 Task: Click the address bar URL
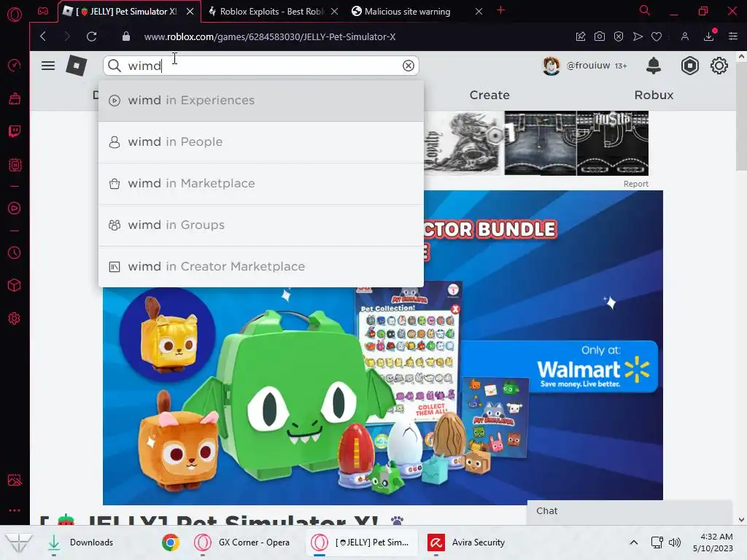coord(270,36)
